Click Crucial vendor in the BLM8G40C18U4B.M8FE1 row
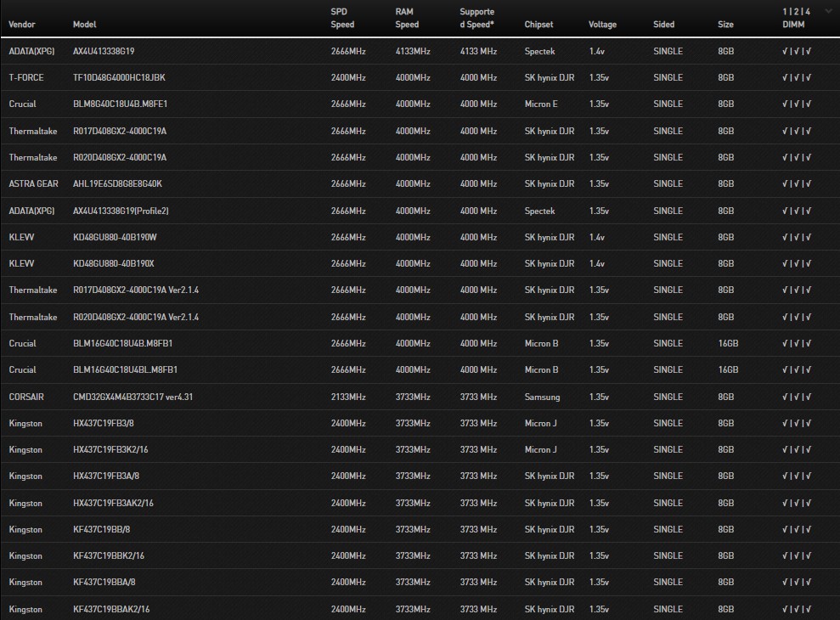840x620 pixels. coord(22,104)
